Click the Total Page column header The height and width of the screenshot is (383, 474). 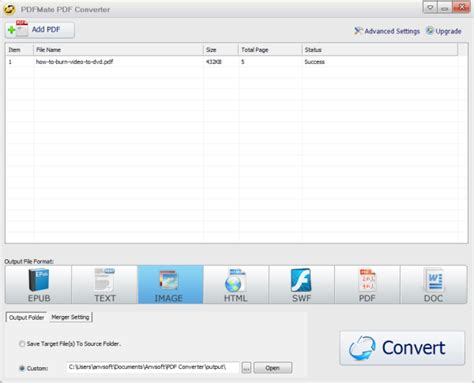coord(270,50)
